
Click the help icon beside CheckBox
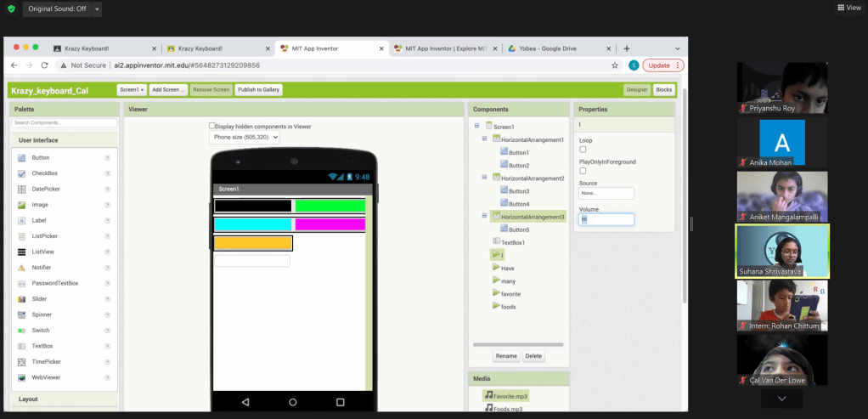(107, 173)
